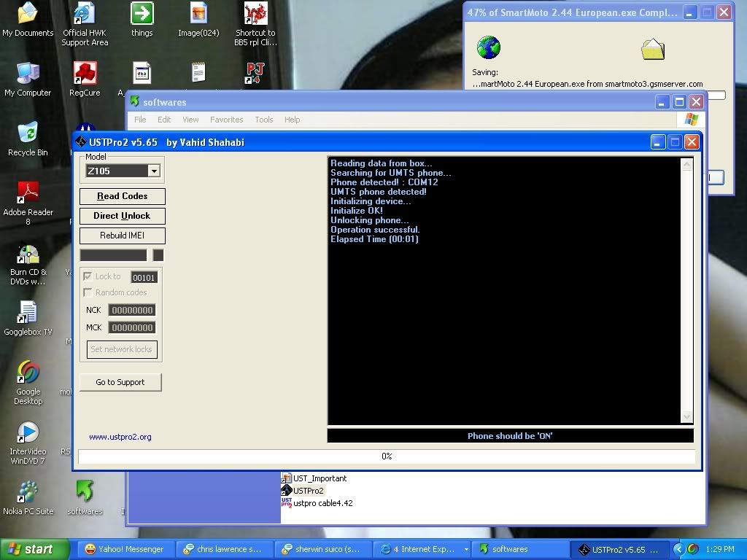This screenshot has width=747, height=560.
Task: Toggle the 'Lock to' checkbox
Action: (x=88, y=276)
